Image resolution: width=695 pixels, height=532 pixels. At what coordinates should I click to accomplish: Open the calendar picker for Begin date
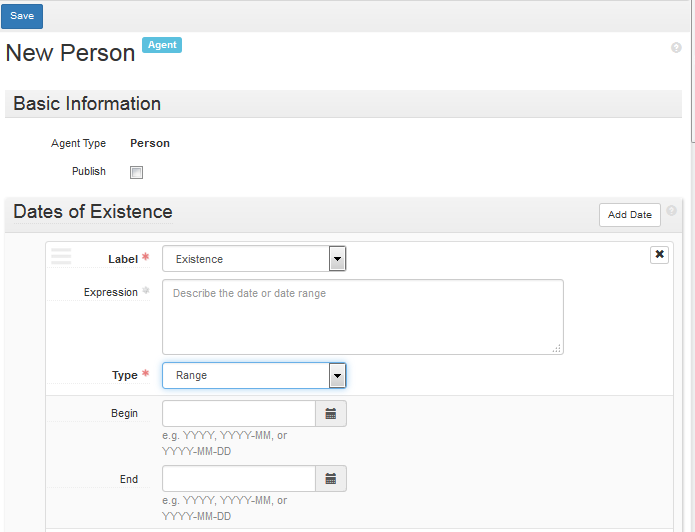tap(331, 414)
